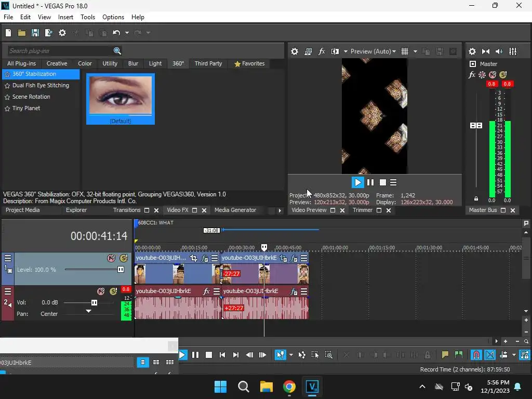Toggle Enable Snapping magnet icon
532x399 pixels.
click(476, 355)
